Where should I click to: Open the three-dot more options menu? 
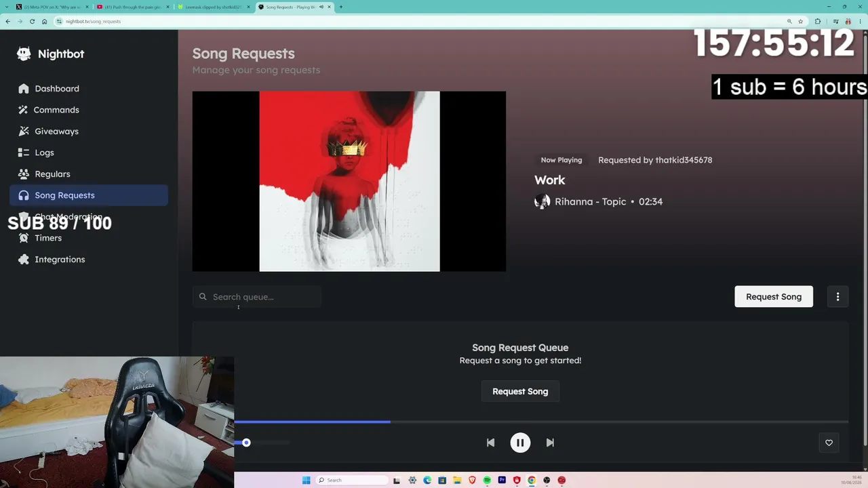coord(837,297)
